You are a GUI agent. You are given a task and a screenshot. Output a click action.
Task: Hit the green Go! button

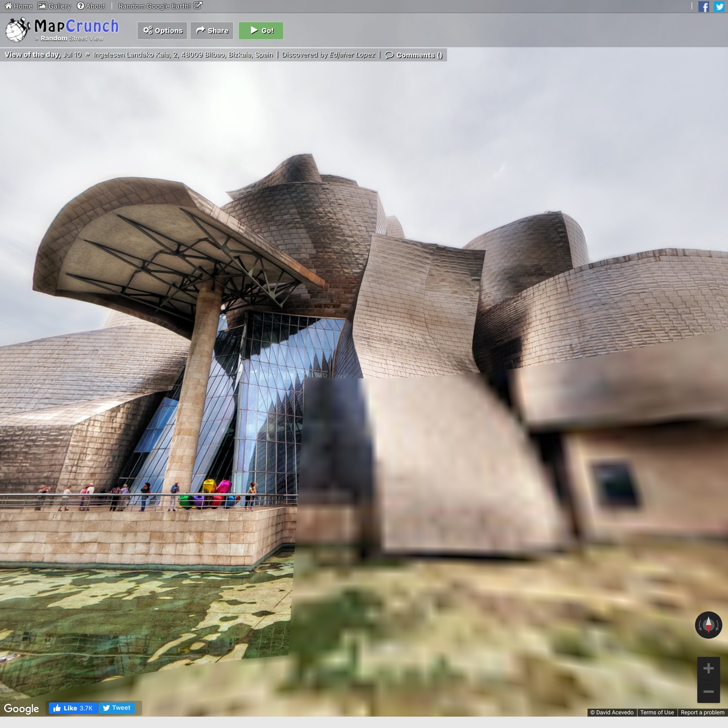(x=261, y=30)
